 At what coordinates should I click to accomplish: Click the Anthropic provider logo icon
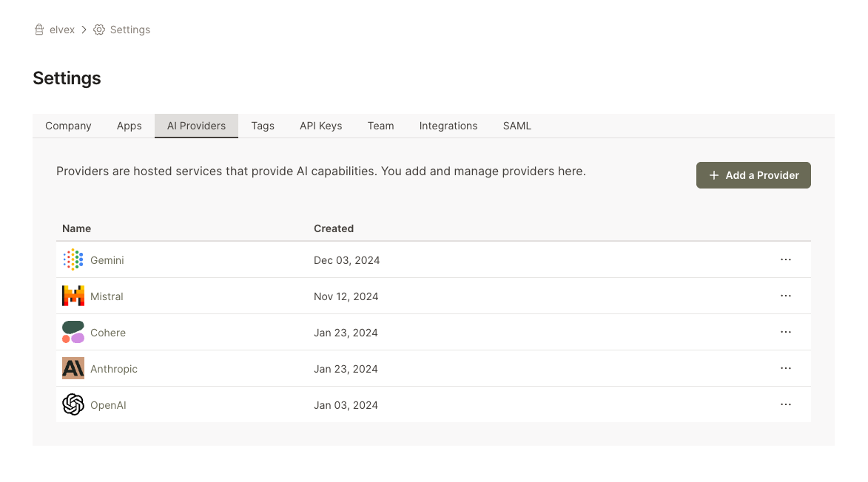[x=73, y=369]
